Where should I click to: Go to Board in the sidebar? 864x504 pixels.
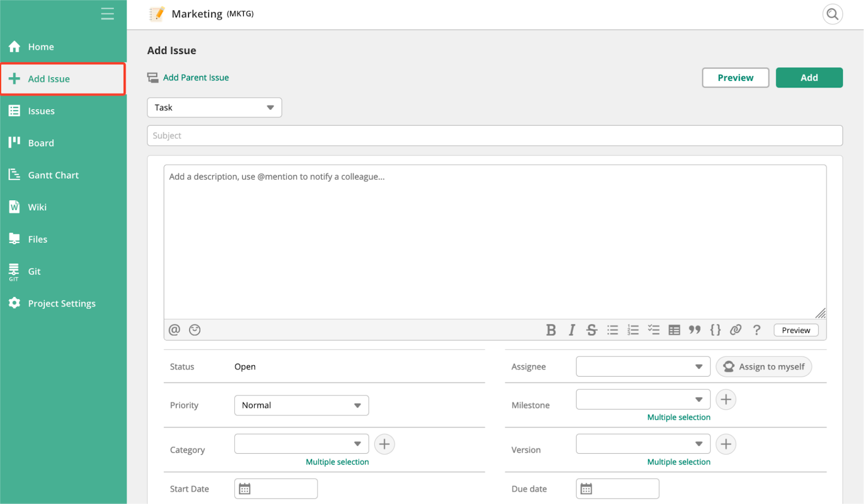(x=63, y=143)
